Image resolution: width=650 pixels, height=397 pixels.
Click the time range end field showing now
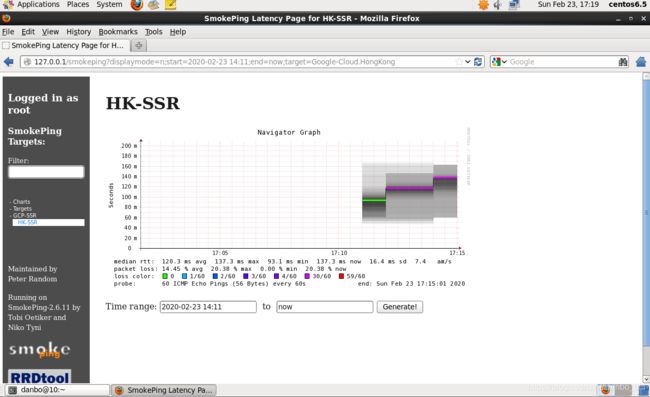click(325, 307)
